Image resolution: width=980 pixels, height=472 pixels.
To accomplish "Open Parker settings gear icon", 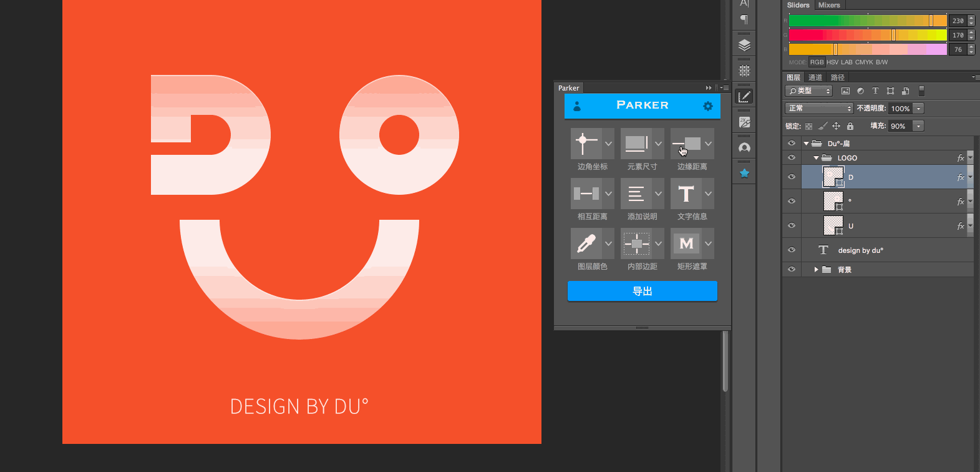I will click(707, 106).
